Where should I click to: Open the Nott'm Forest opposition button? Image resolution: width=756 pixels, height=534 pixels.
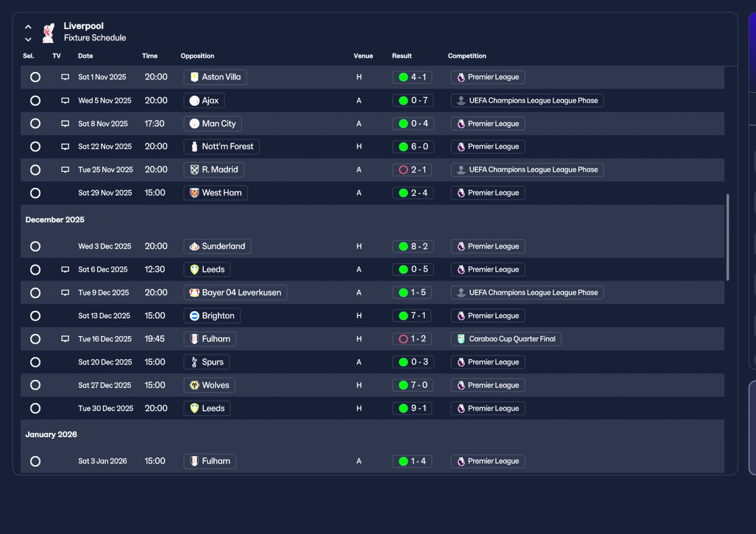[221, 146]
